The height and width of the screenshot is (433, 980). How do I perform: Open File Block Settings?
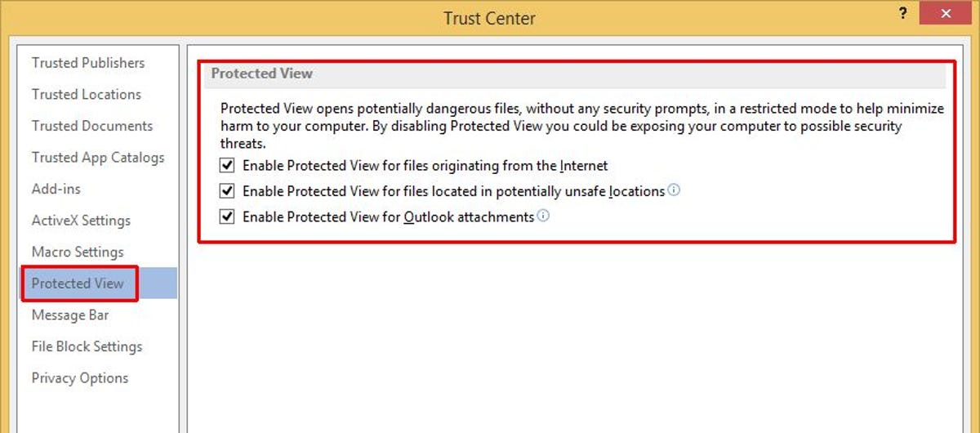point(87,346)
